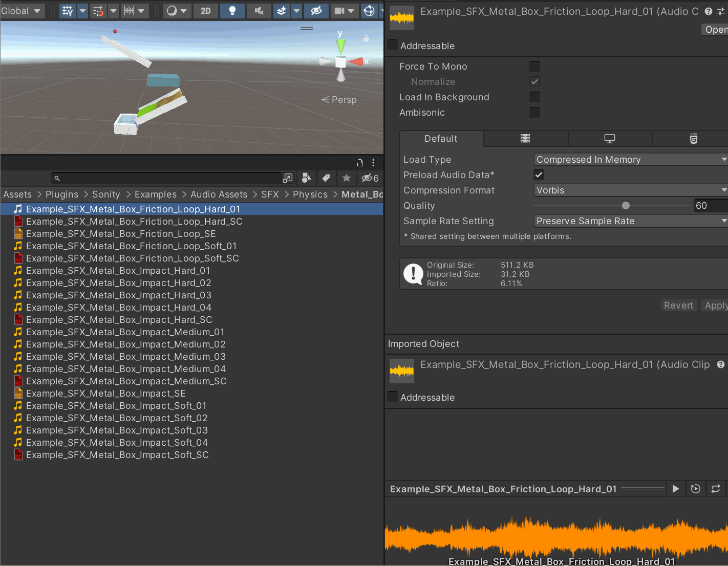Viewport: 728px width, 566px height.
Task: Toggle loop in the audio preview bar
Action: [x=716, y=489]
